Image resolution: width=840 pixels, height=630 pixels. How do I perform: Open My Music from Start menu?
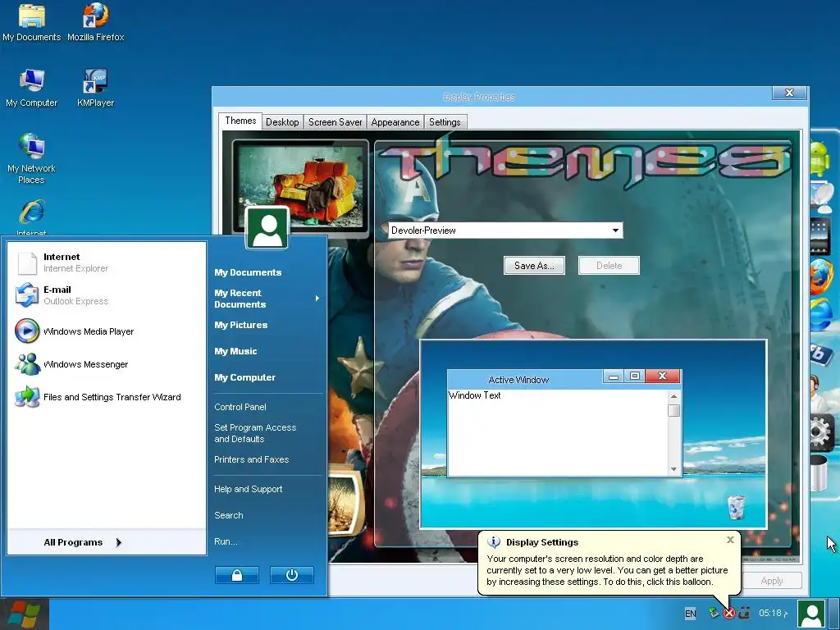coord(235,351)
